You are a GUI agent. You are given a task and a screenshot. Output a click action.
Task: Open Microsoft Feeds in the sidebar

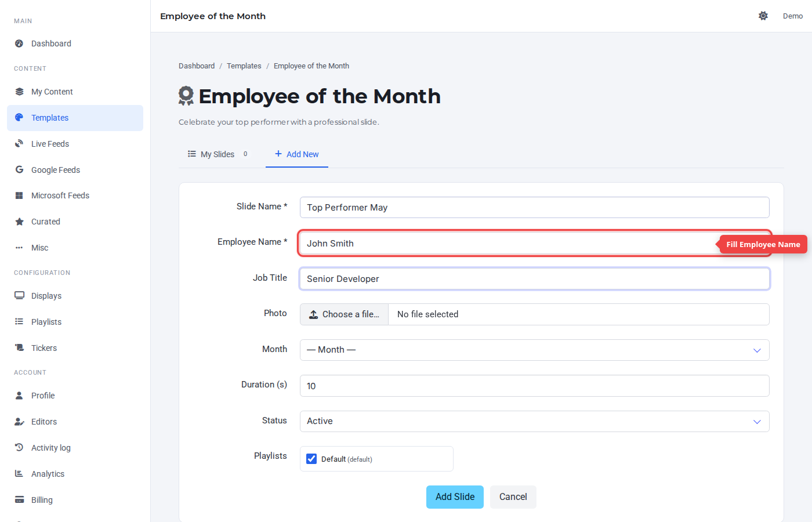click(75, 195)
